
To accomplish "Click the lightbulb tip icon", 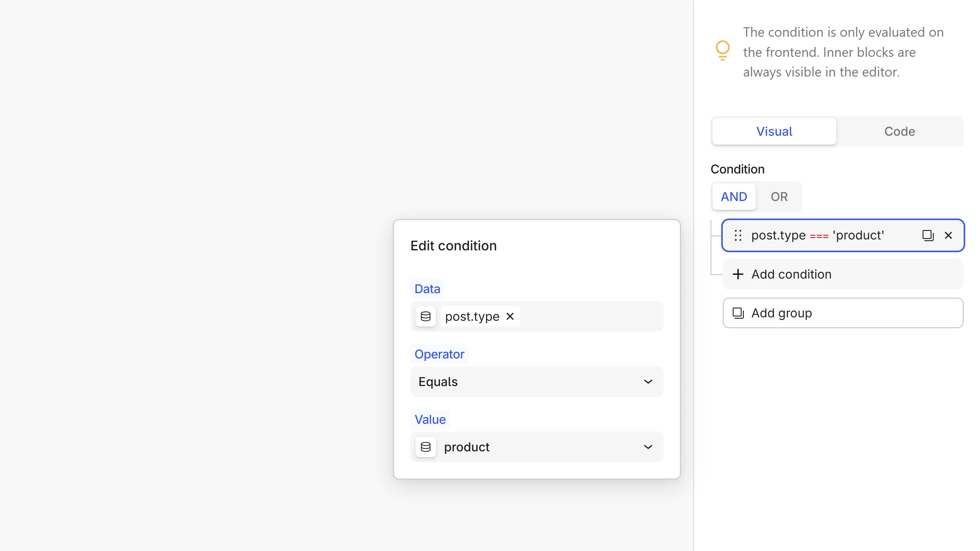I will pos(722,51).
